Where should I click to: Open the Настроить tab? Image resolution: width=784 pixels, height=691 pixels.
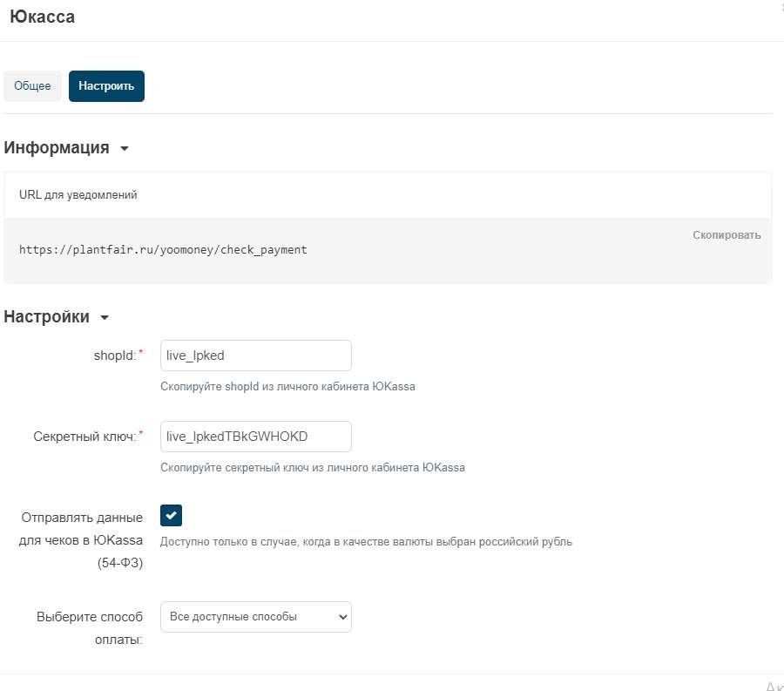[106, 86]
